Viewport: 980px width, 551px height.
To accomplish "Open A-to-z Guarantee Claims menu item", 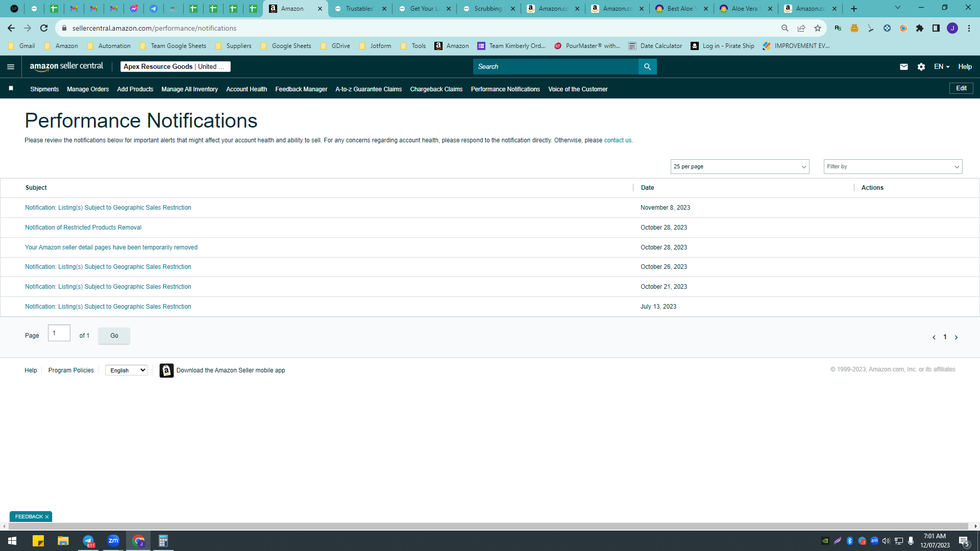I will (x=369, y=89).
